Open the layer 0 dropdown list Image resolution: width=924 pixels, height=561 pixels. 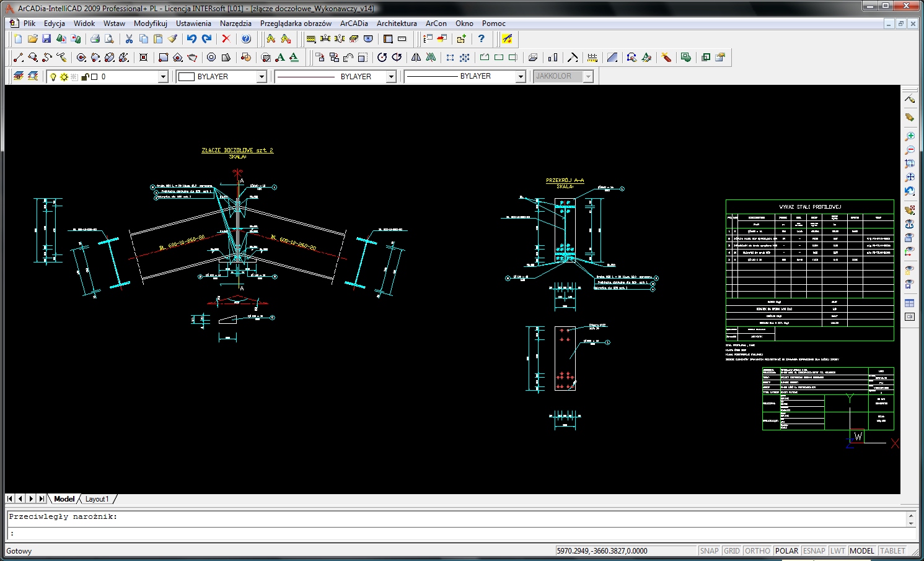tap(163, 77)
